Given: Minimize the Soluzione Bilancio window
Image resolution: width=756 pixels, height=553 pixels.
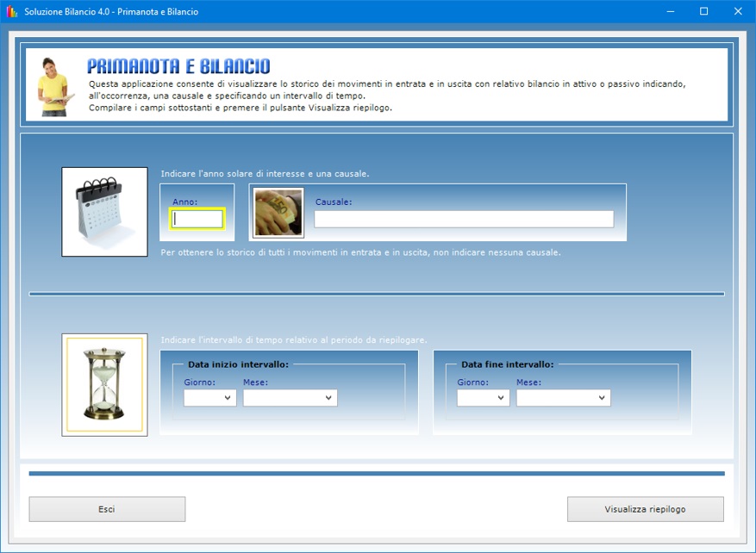Looking at the screenshot, I should pyautogui.click(x=670, y=11).
